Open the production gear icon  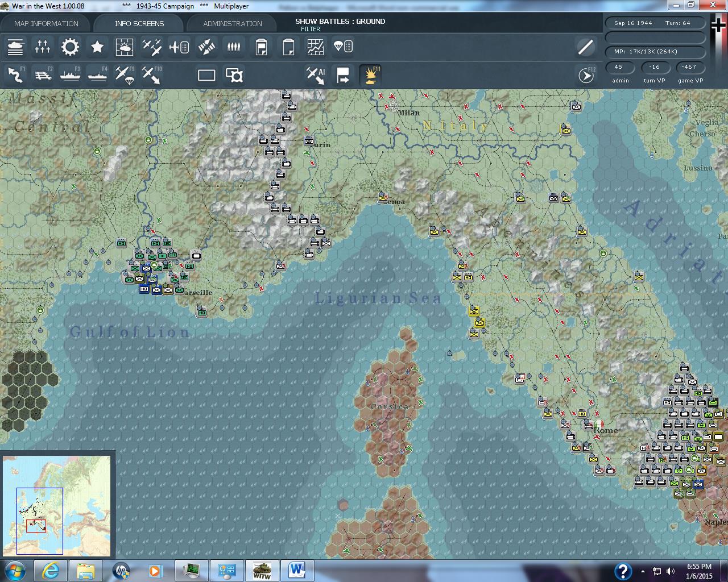70,47
